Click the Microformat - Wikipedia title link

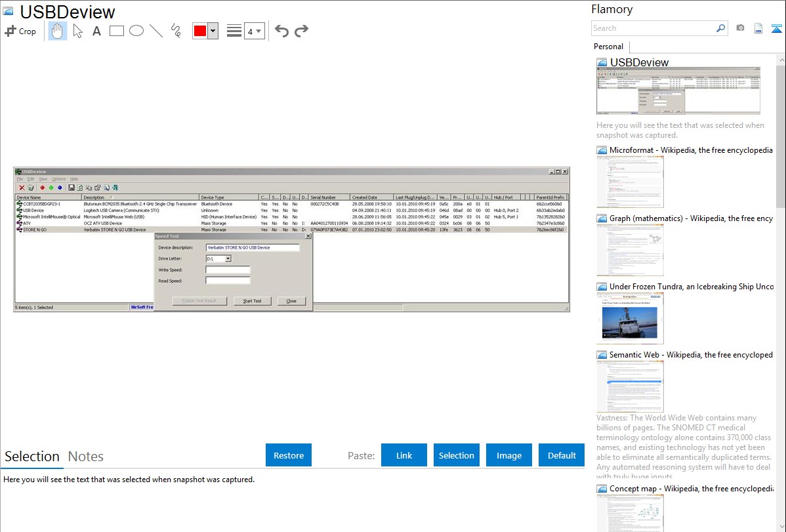pos(691,150)
